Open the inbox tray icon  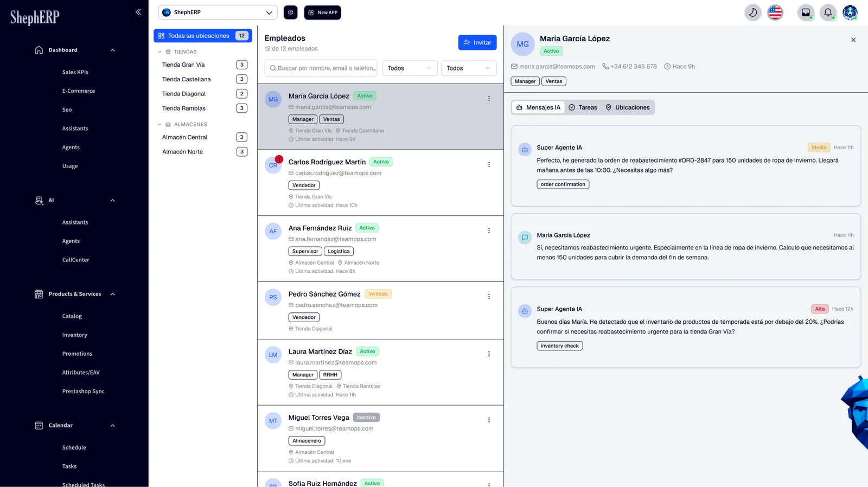806,12
